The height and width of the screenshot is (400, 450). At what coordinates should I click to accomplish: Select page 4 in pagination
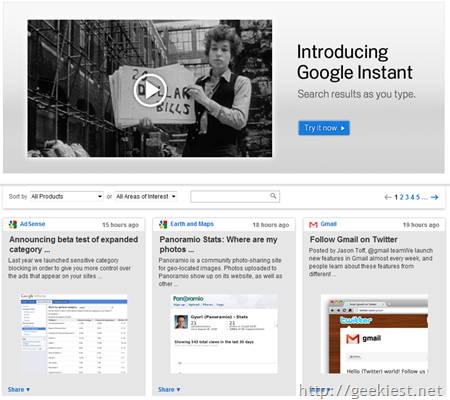point(412,197)
